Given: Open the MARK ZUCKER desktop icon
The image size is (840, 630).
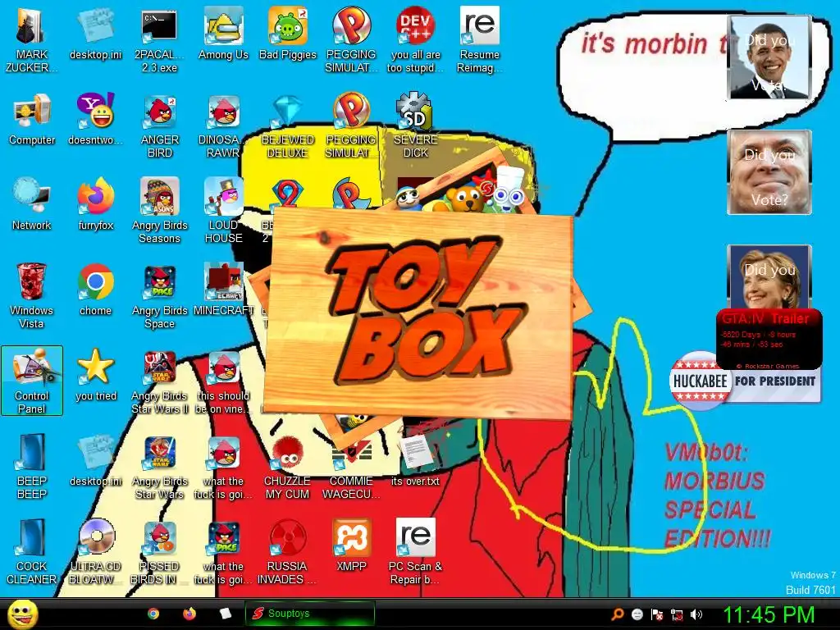Looking at the screenshot, I should [x=31, y=39].
